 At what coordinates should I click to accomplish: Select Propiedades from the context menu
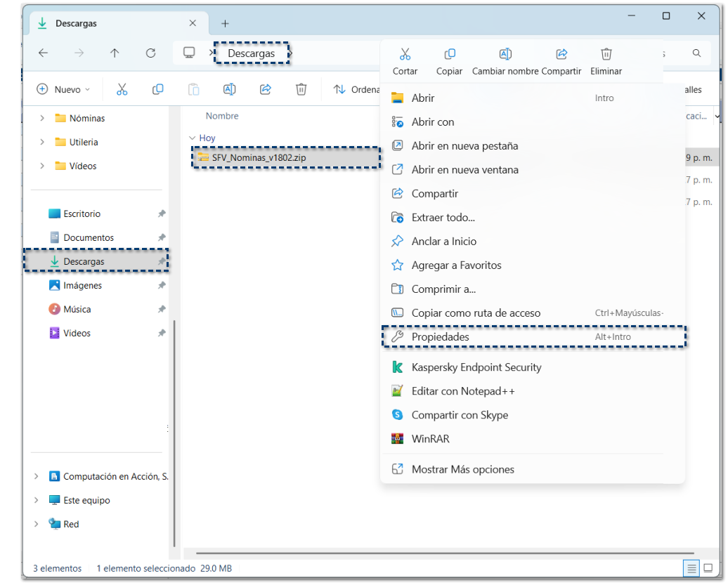pos(440,337)
